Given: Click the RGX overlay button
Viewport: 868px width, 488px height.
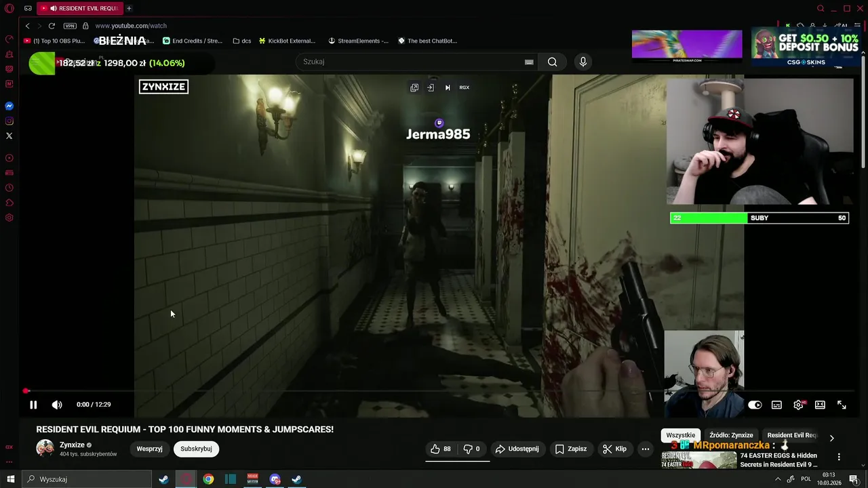Looking at the screenshot, I should pyautogui.click(x=465, y=87).
